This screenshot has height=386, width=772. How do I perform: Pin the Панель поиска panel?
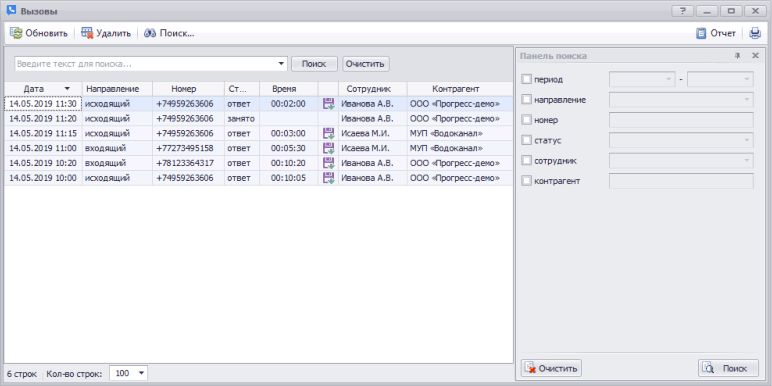(738, 56)
